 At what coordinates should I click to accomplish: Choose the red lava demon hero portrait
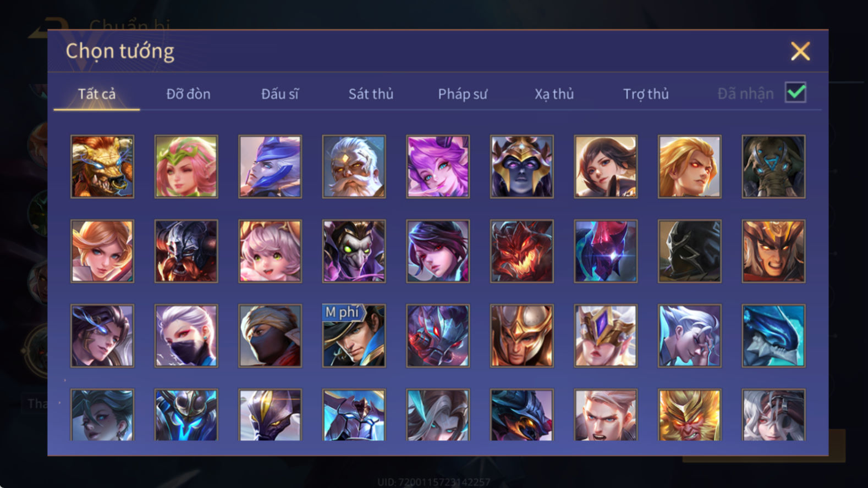(x=521, y=251)
